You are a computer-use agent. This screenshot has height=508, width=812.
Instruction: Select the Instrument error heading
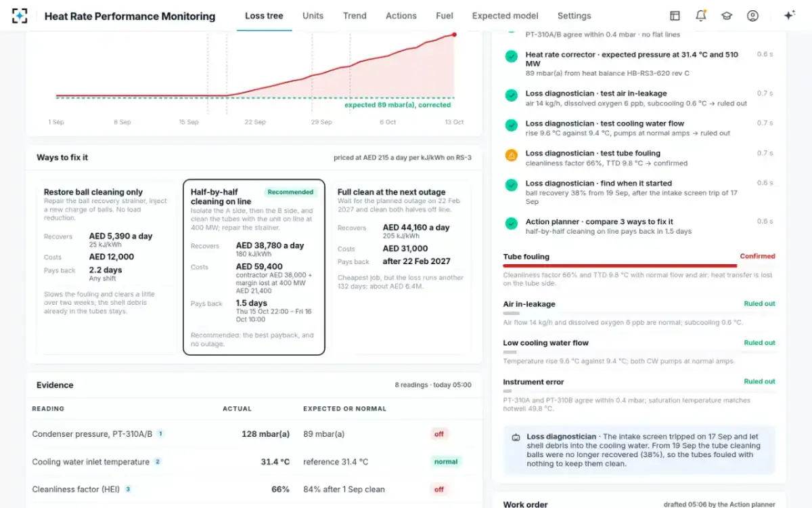point(533,382)
